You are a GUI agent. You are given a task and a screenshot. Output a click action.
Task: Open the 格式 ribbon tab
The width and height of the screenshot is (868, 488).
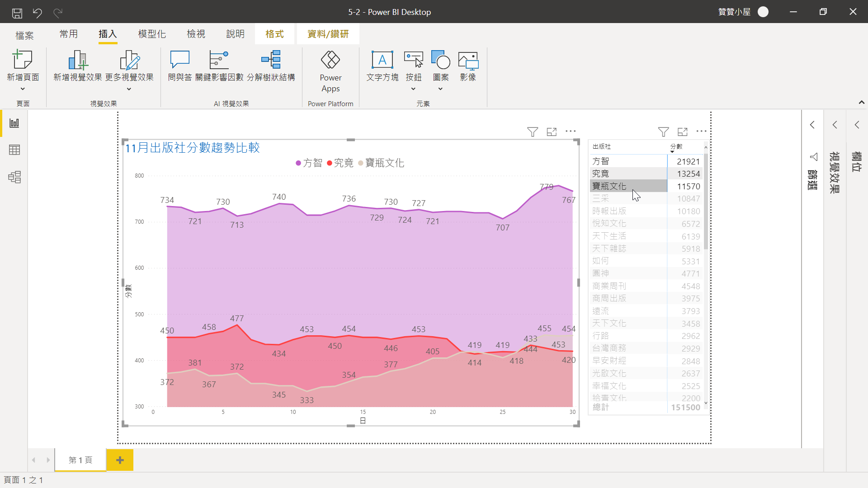[274, 34]
